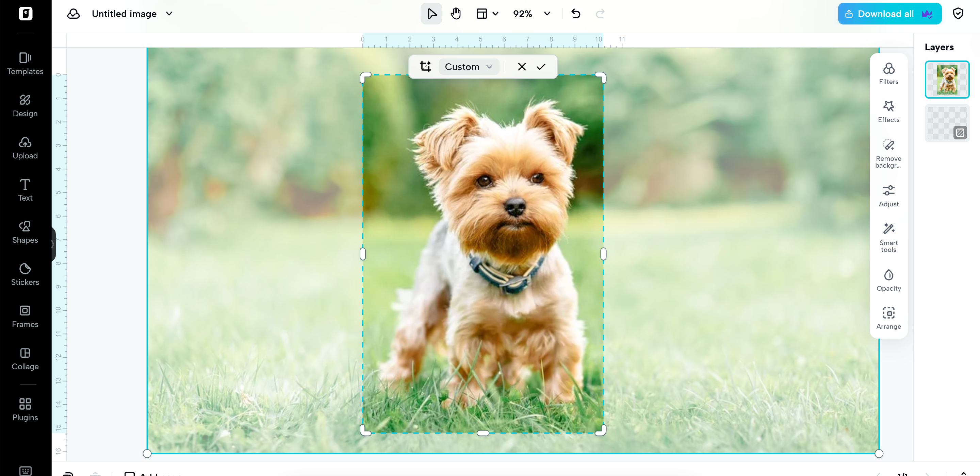The width and height of the screenshot is (980, 476).
Task: Open the Arrange options
Action: coord(888,318)
